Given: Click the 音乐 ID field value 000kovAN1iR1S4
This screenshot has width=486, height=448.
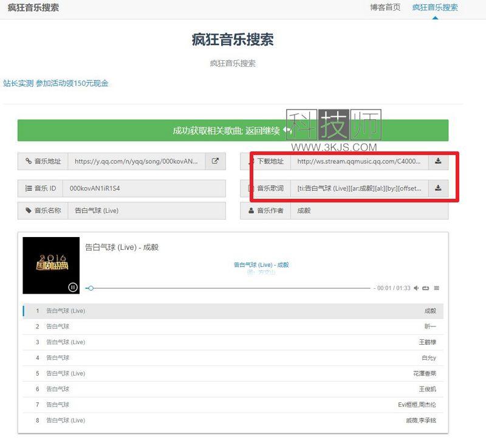Looking at the screenshot, I should coord(144,188).
